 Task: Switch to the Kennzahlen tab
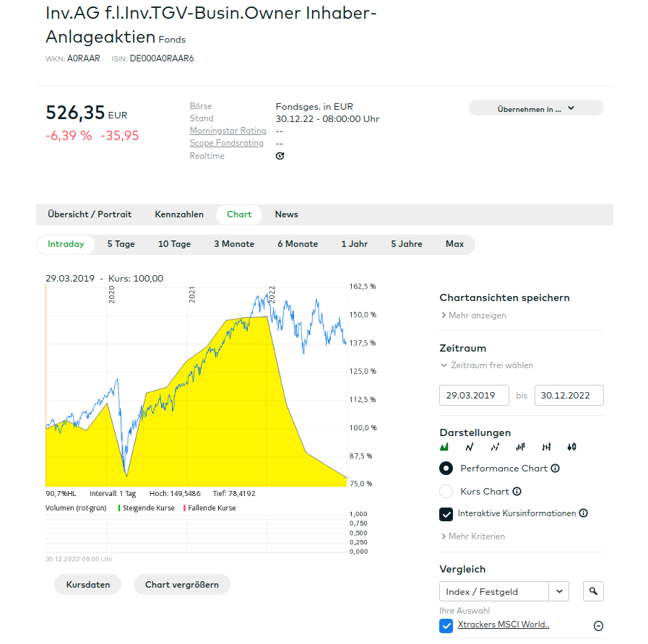click(179, 214)
